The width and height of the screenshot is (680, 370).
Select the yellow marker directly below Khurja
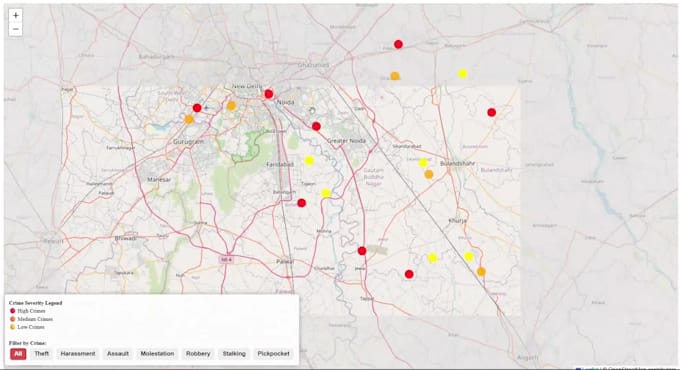point(469,257)
